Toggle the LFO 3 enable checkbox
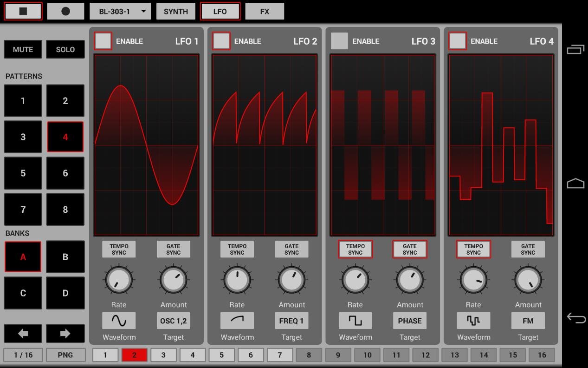Screen dimensions: 588x368 tap(339, 41)
